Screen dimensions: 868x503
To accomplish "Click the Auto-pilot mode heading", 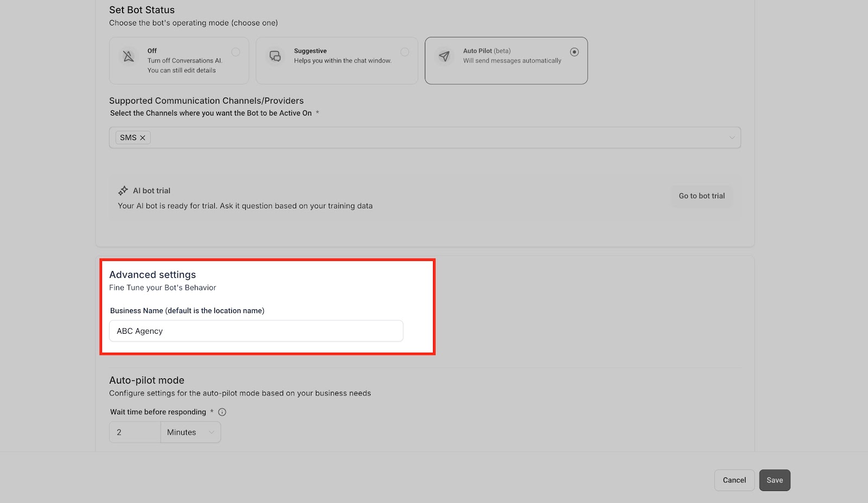I will point(146,380).
